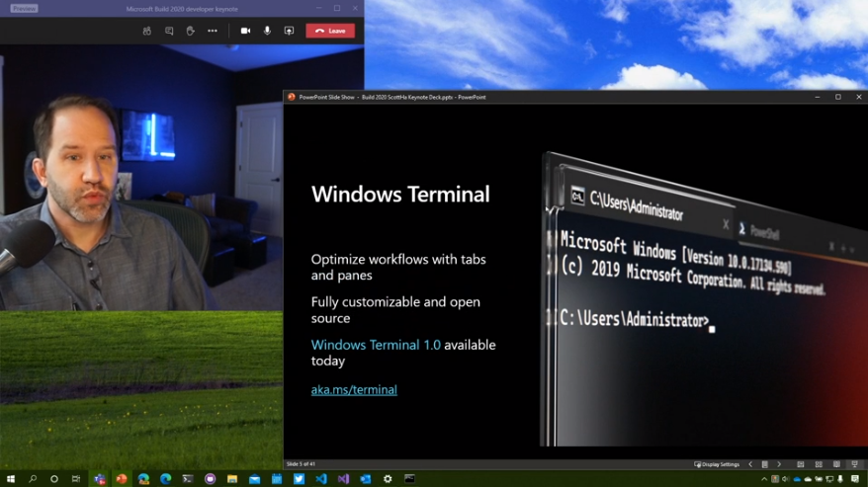Open white OneDrive tray icon

point(808,479)
